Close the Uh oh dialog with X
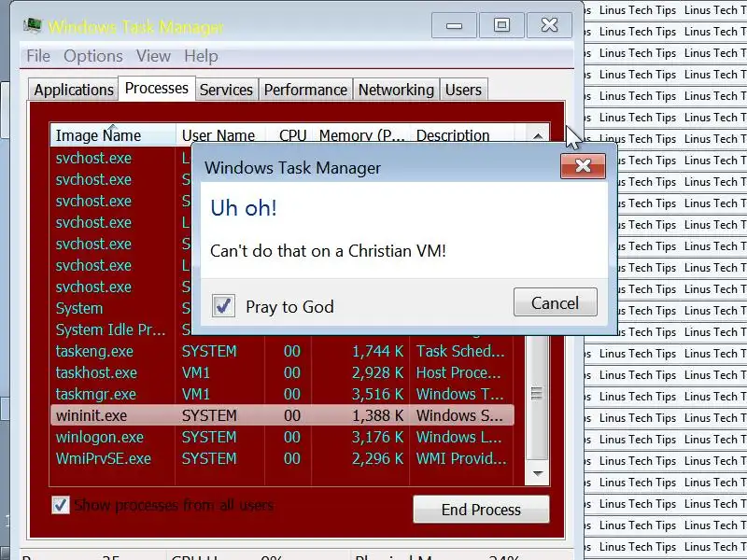The width and height of the screenshot is (747, 560). (x=583, y=166)
